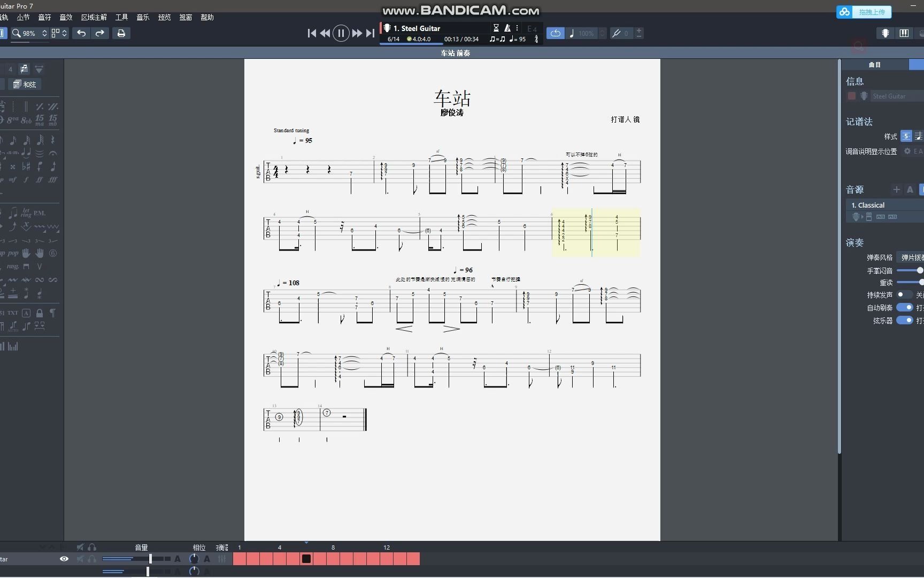Jump to the last bar of the score
The width and height of the screenshot is (924, 578).
370,33
